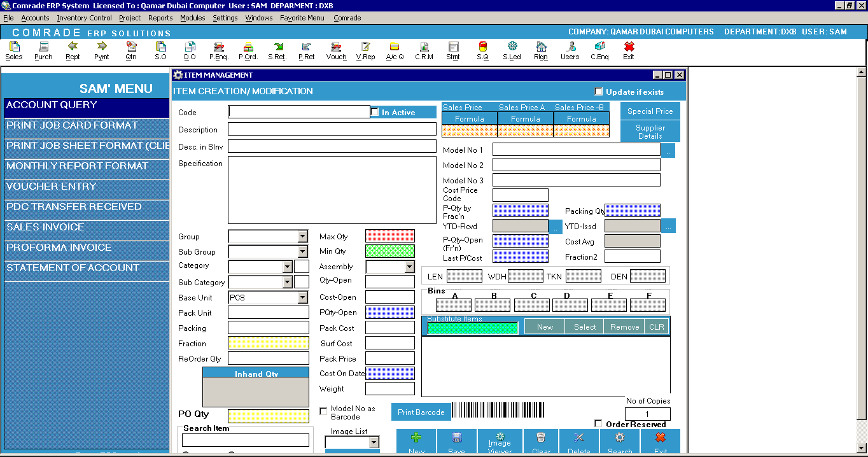Open the Sales entry screen icon

click(13, 51)
